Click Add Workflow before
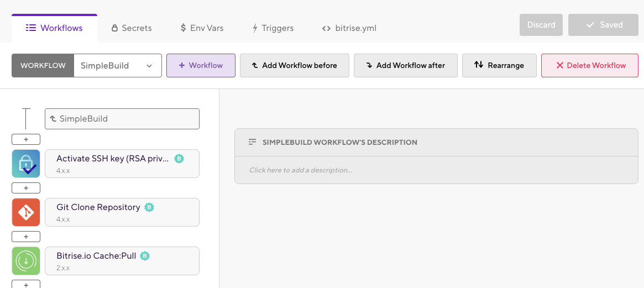644x288 pixels. point(295,65)
